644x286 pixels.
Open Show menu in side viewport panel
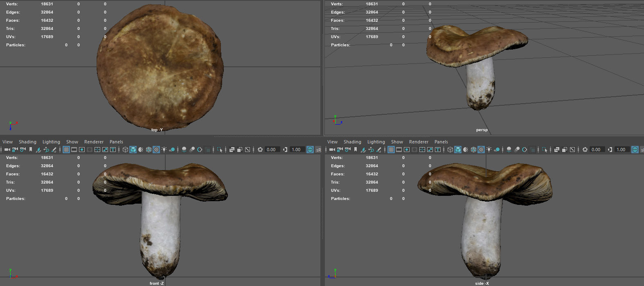[397, 142]
